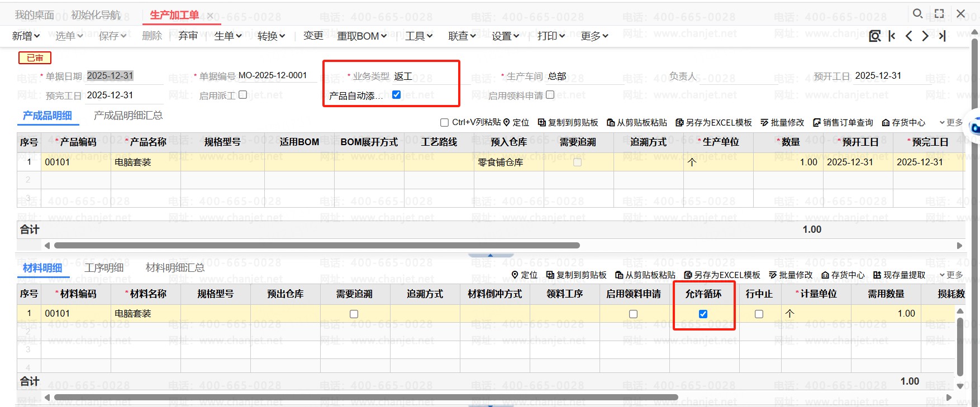980x407 pixels.
Task: Expand 更多 in product detail toolbar
Action: [951, 122]
